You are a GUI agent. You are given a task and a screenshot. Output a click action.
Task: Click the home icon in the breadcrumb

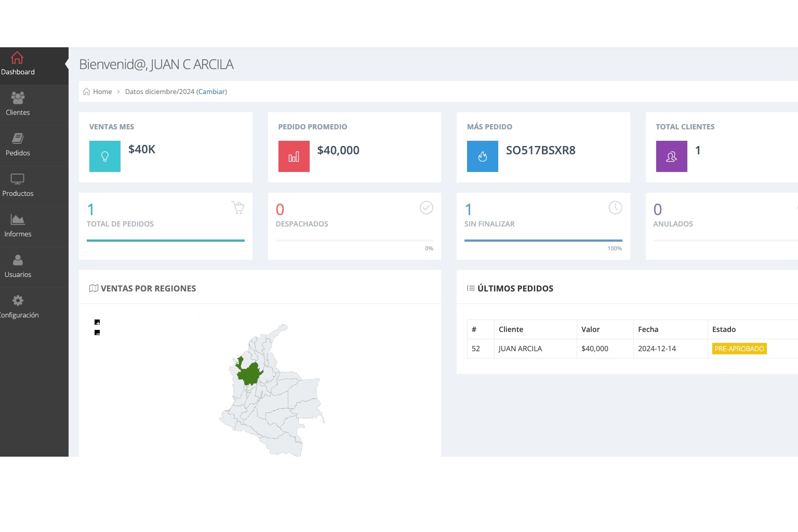click(x=87, y=91)
